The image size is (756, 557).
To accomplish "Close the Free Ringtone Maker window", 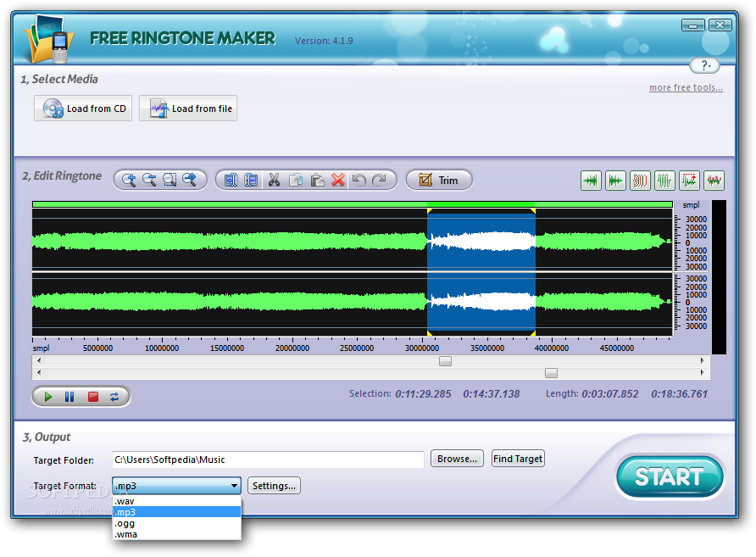I will [x=720, y=25].
